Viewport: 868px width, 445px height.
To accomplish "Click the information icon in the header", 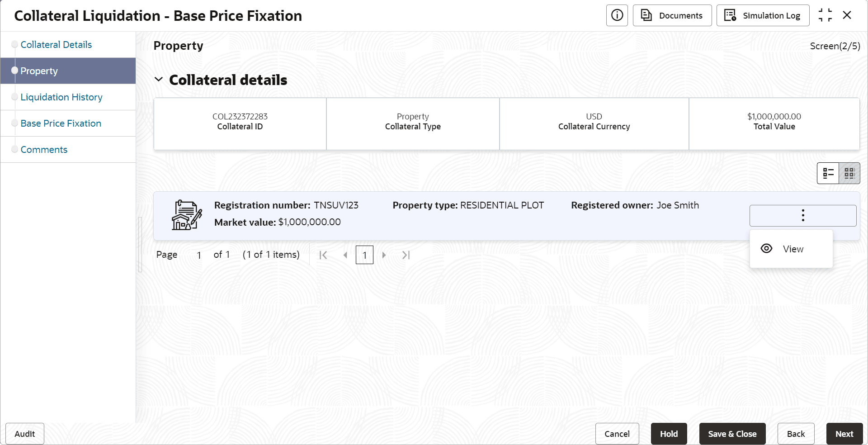I will tap(617, 15).
